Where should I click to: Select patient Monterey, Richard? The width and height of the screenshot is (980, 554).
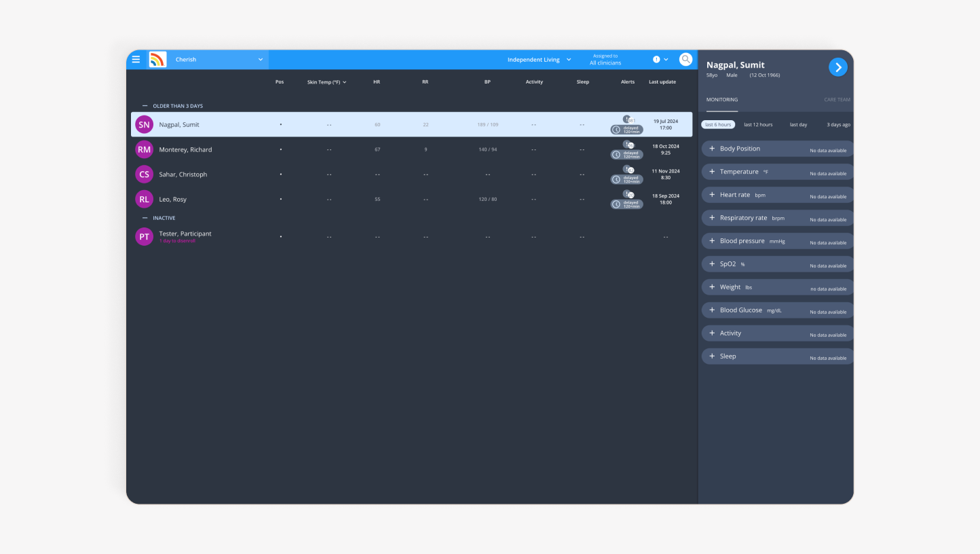[x=412, y=149]
